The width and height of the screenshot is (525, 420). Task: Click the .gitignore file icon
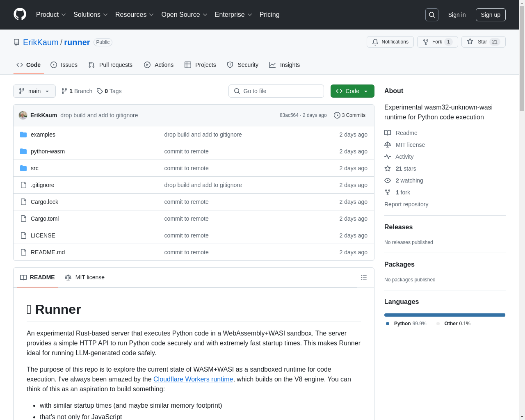point(23,185)
